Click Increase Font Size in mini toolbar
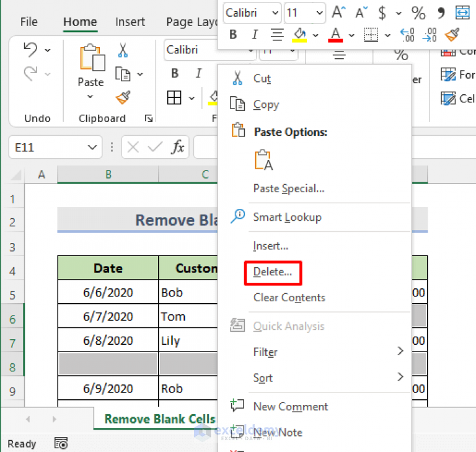 (x=338, y=12)
